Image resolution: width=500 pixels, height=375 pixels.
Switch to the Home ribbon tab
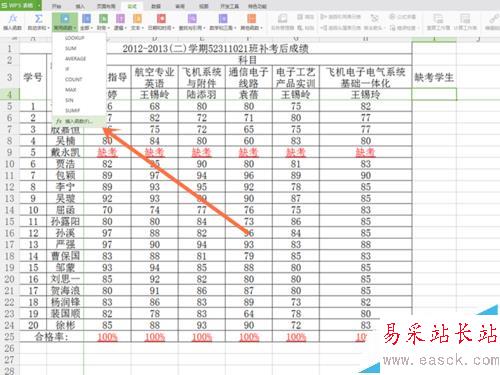coord(57,6)
